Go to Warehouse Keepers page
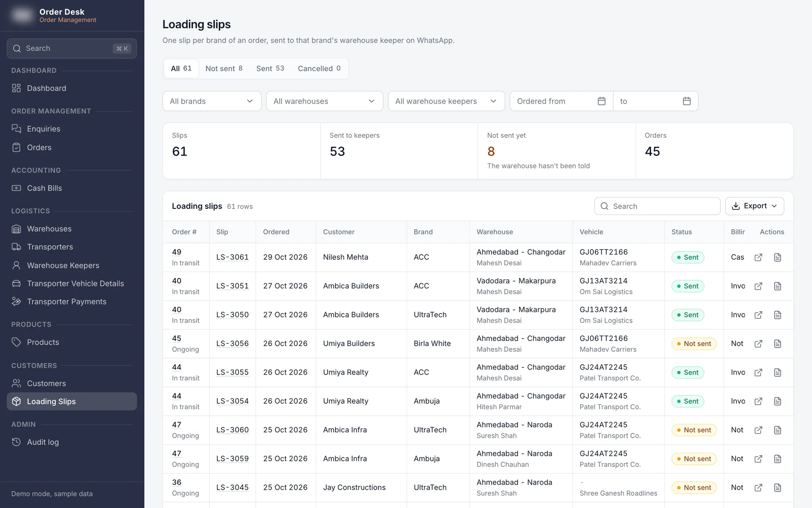This screenshot has height=508, width=812. tap(72, 265)
